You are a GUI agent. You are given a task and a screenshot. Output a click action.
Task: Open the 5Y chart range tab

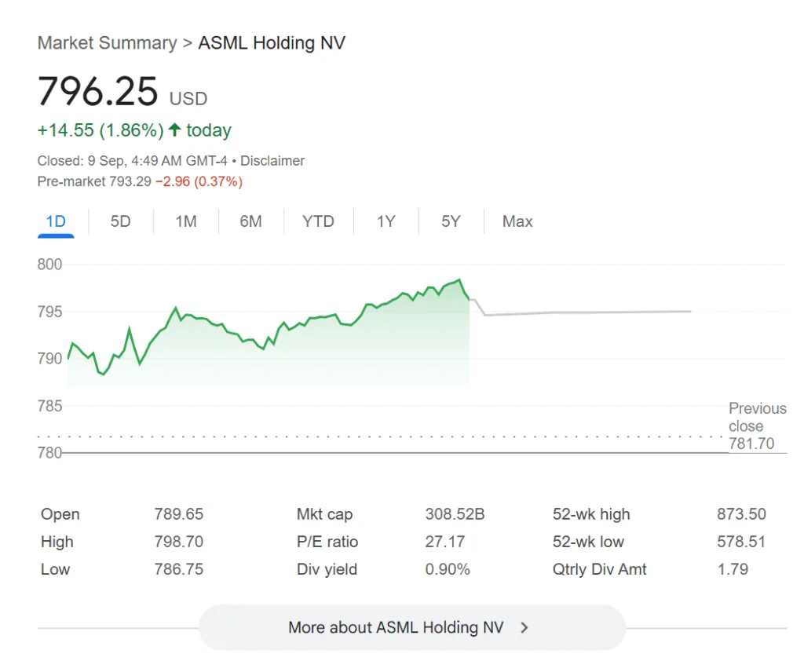point(451,221)
